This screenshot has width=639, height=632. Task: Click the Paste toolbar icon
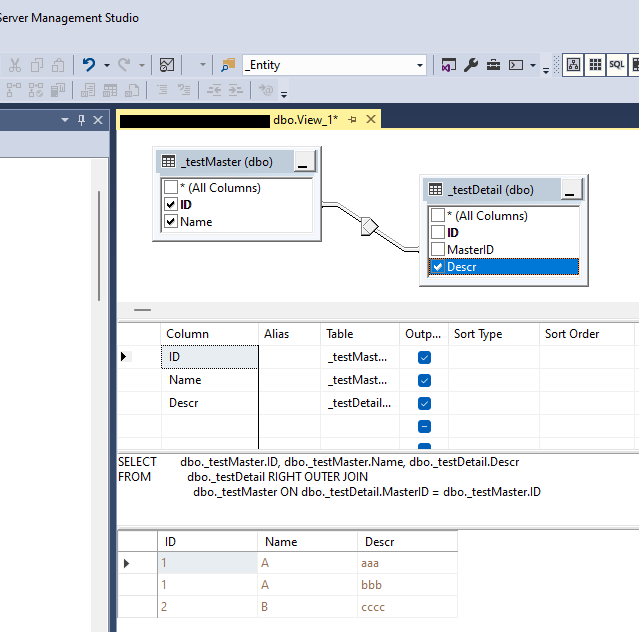[58, 65]
